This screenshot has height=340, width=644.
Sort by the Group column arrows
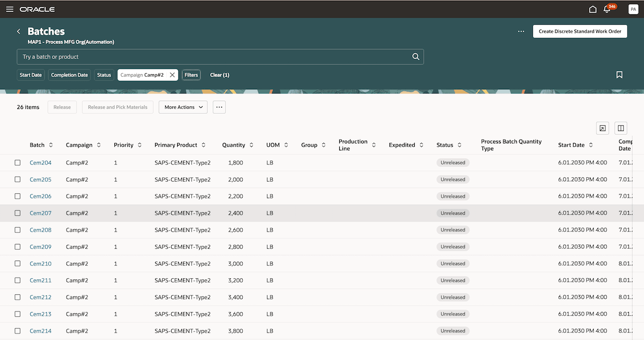324,145
